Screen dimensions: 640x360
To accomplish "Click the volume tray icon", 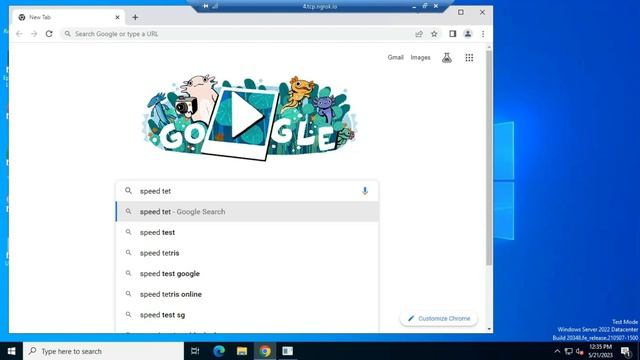I will (x=580, y=351).
